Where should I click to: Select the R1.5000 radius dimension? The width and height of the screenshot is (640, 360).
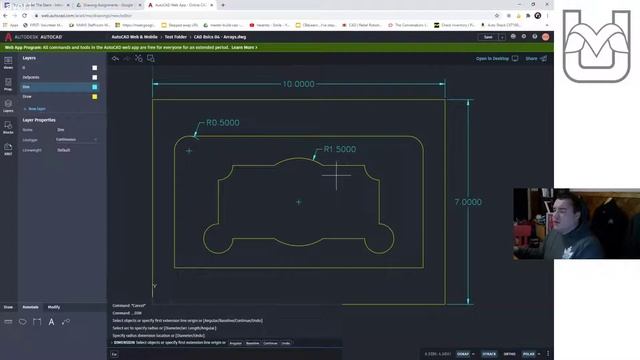tap(339, 149)
